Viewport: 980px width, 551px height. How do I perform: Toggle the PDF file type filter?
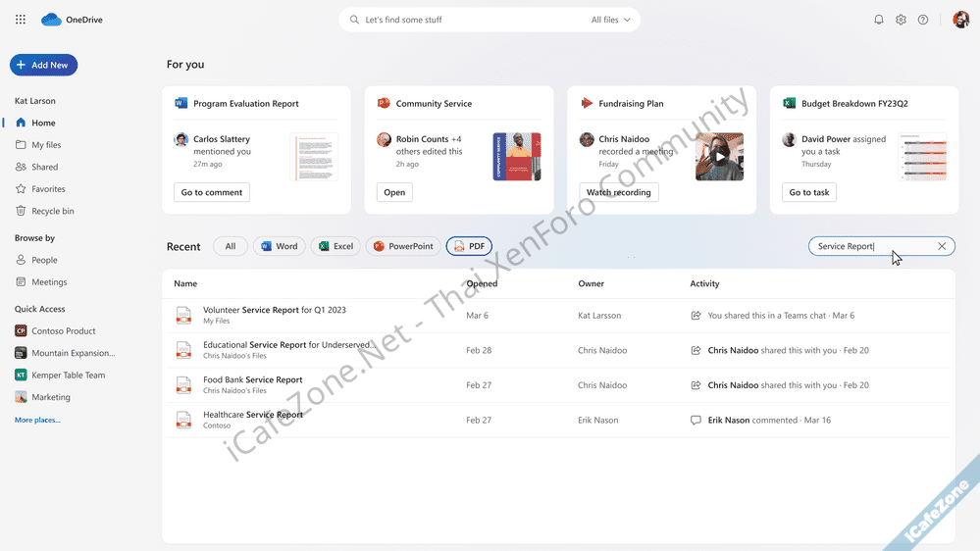point(469,247)
